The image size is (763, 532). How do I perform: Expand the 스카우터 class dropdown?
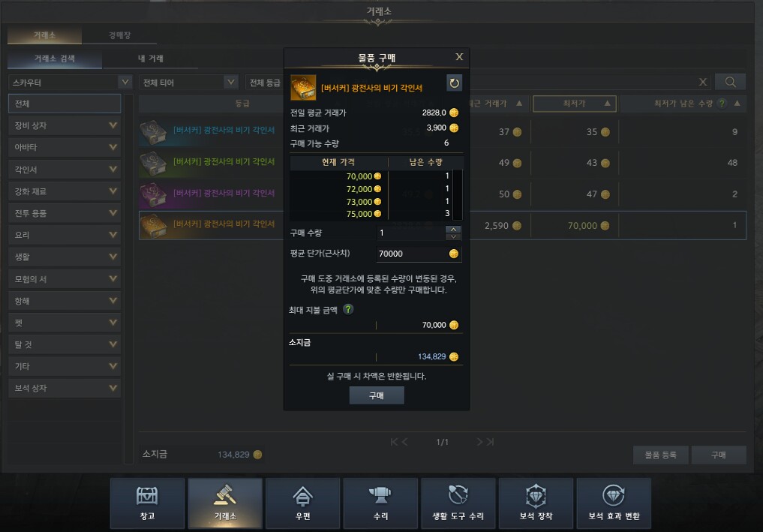(71, 83)
